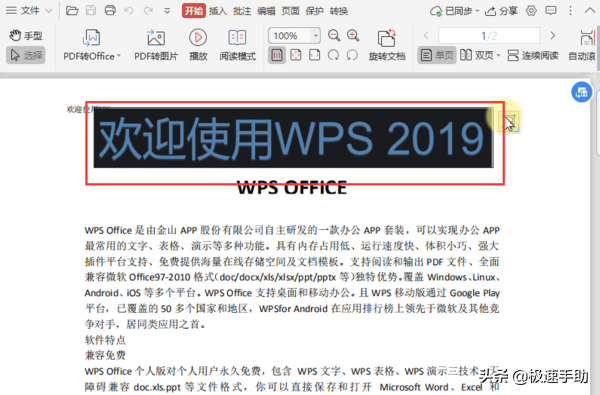Click the 软件特点 line in document

pos(105,340)
